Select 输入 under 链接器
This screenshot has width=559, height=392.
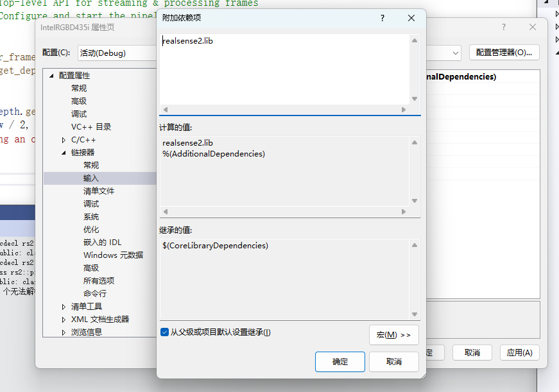pos(91,178)
